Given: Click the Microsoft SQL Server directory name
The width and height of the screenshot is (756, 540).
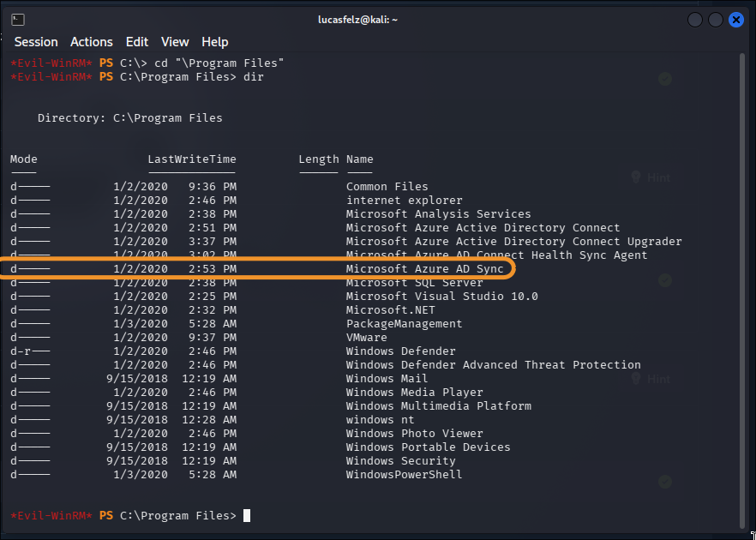Looking at the screenshot, I should click(414, 283).
